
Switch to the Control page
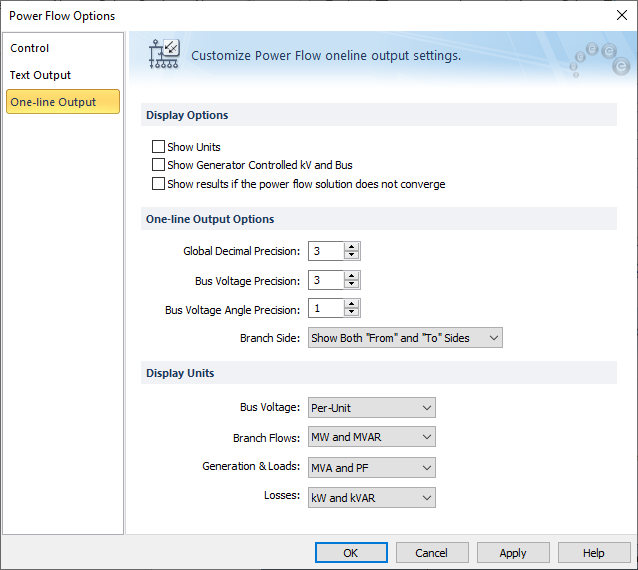pos(30,48)
